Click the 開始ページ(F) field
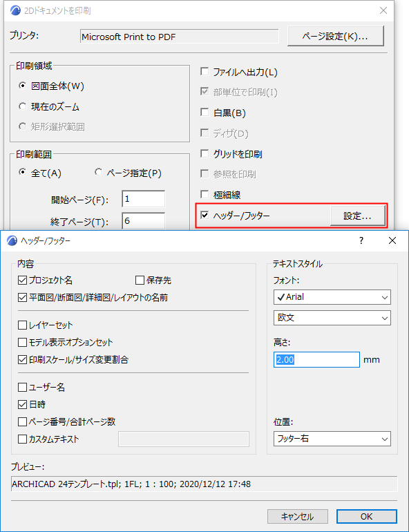This screenshot has height=532, width=409. [143, 199]
